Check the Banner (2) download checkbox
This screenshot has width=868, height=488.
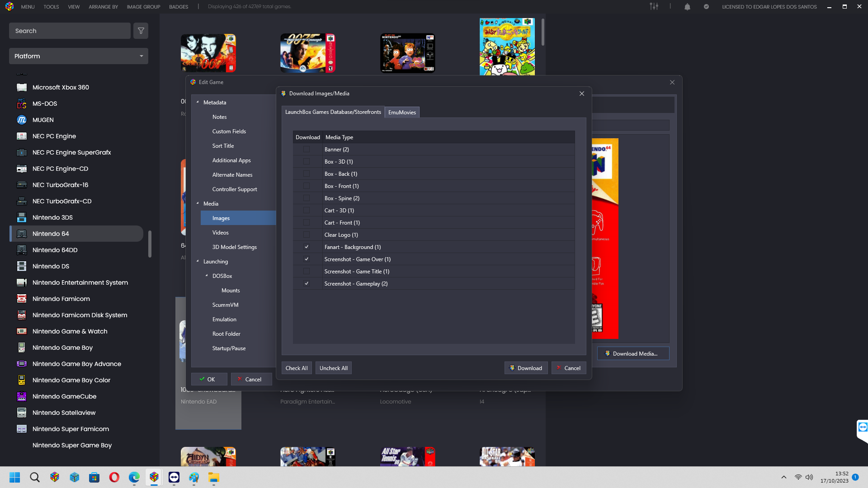[x=307, y=149]
